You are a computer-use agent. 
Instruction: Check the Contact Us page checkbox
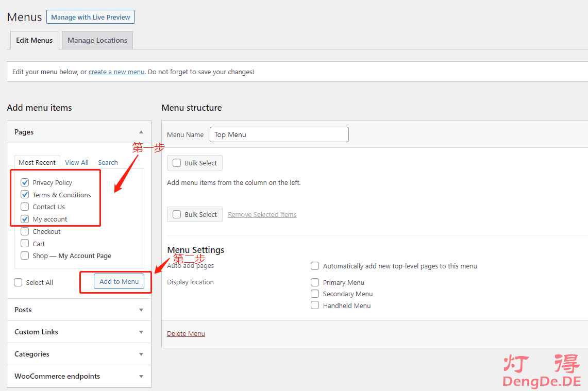pyautogui.click(x=25, y=207)
